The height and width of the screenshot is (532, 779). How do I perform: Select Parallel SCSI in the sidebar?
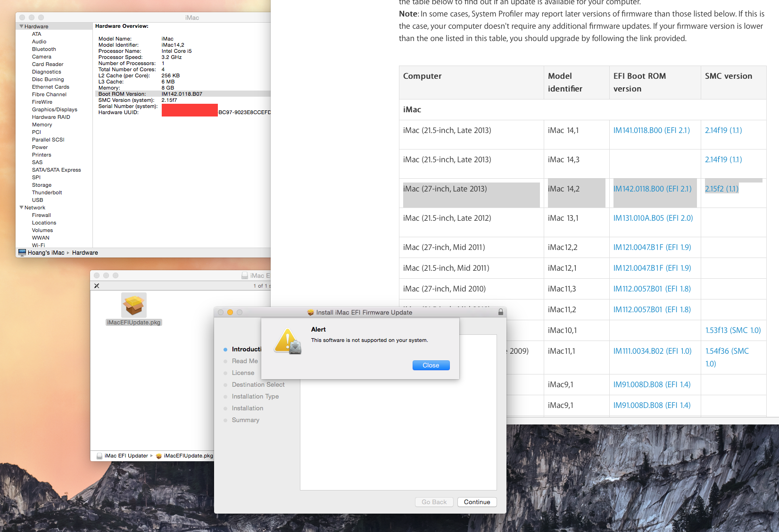pyautogui.click(x=48, y=140)
